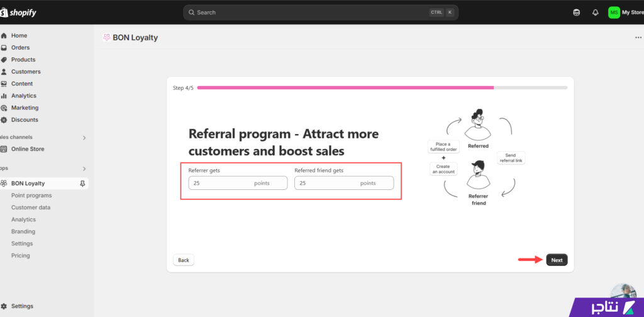Open Branding submenu item
Viewport: 644px width, 317px height.
23,231
